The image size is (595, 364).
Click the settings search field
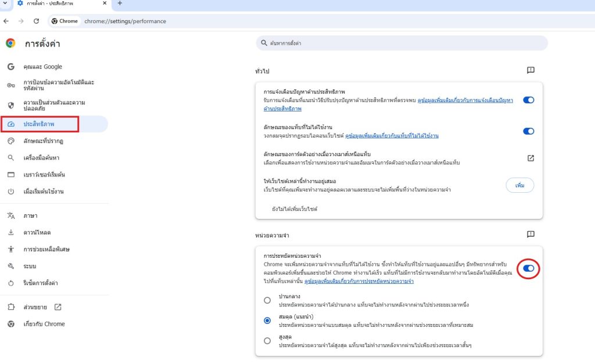point(402,44)
